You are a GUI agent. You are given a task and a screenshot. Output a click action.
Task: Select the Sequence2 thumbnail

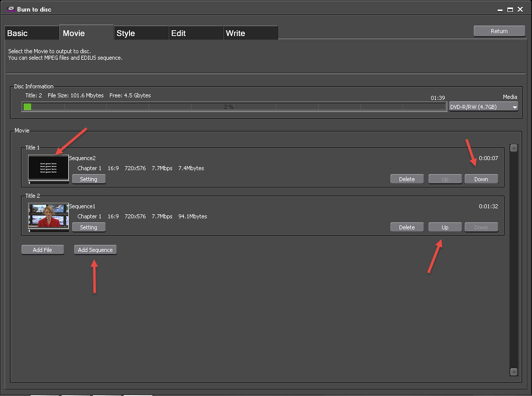[x=48, y=168]
